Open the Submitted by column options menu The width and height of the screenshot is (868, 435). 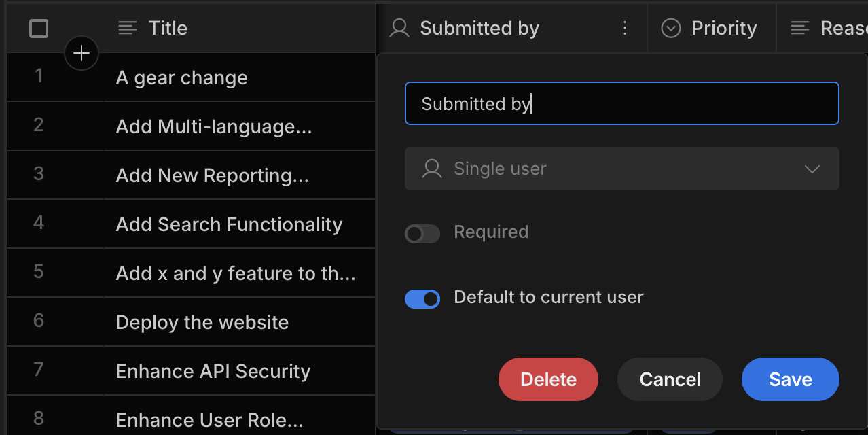[625, 28]
